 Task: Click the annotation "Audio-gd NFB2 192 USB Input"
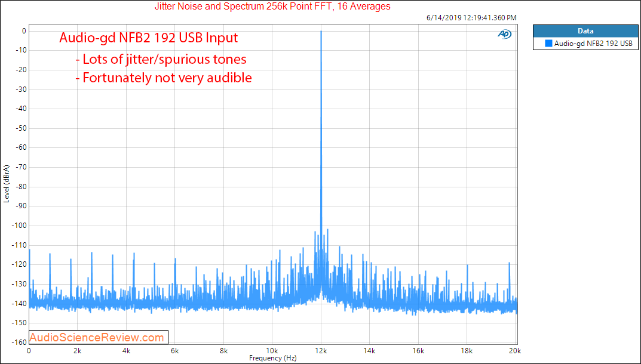148,38
